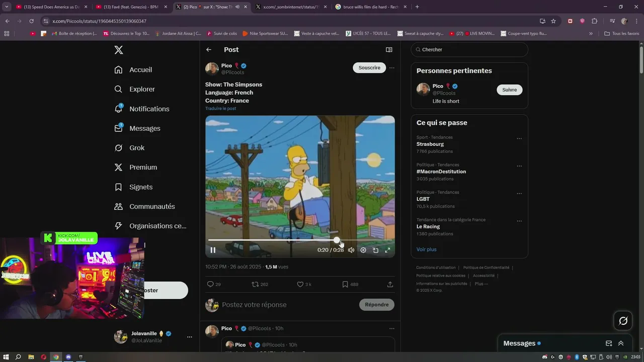Click the Répondre button
Screen dimensions: 644x362
click(x=377, y=305)
